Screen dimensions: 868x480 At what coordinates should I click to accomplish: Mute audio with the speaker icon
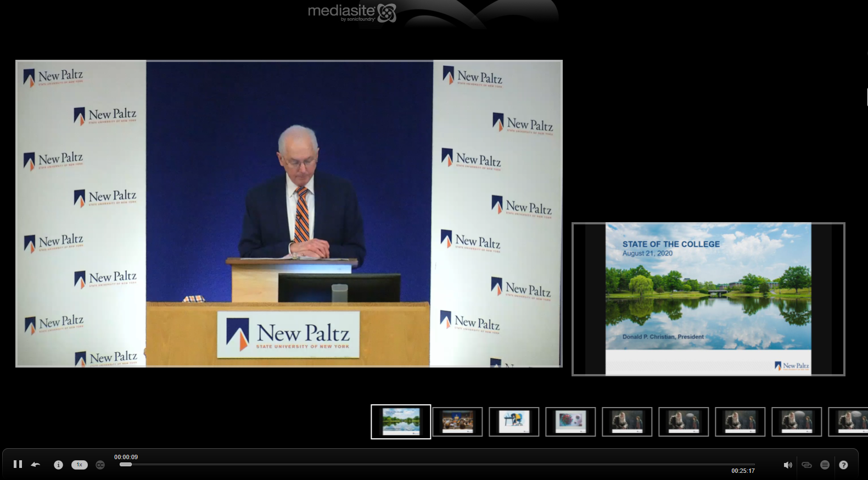click(x=788, y=465)
